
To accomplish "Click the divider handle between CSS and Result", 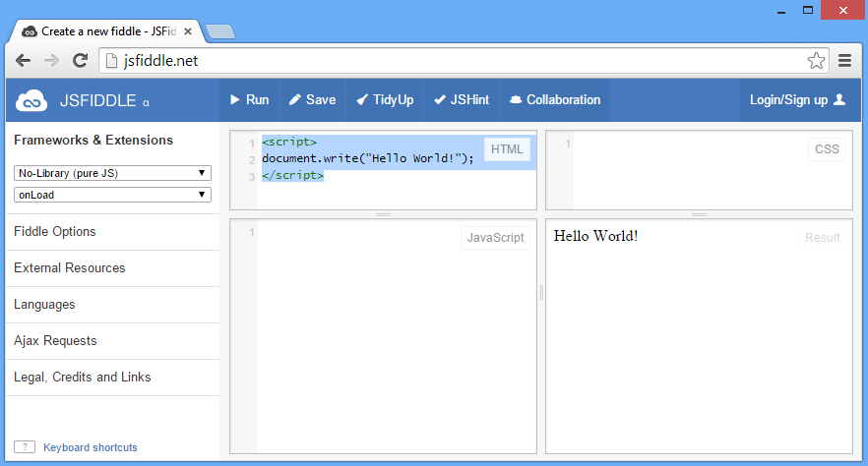I will pyautogui.click(x=699, y=214).
